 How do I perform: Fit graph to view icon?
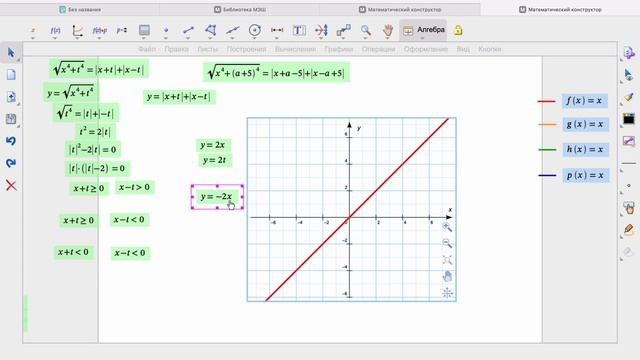447,260
